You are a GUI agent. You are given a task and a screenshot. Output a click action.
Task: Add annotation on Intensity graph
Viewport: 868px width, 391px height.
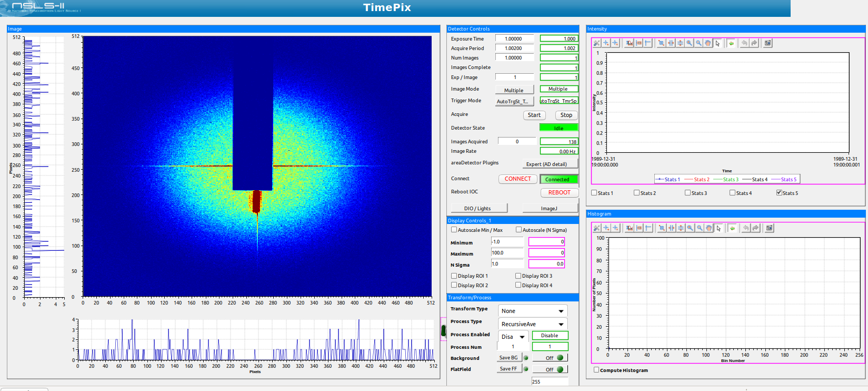[606, 43]
